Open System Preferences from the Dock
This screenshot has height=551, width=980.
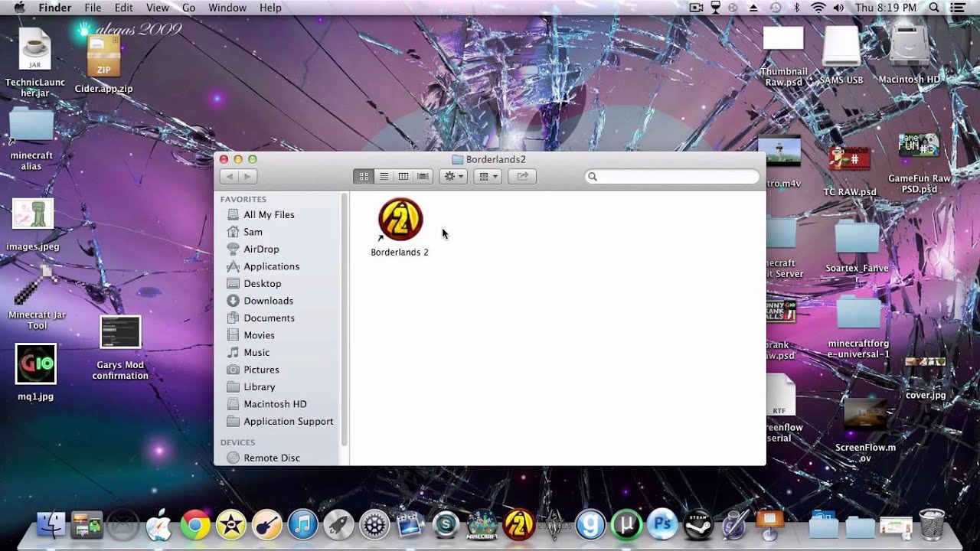point(374,525)
